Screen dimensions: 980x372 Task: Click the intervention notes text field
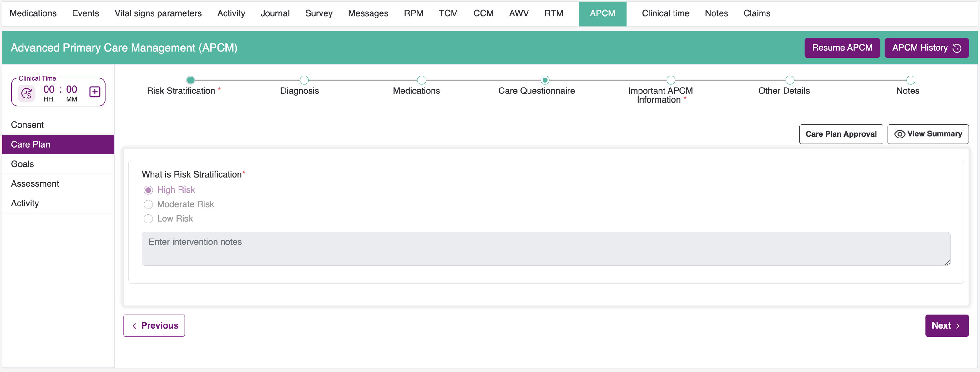(546, 249)
